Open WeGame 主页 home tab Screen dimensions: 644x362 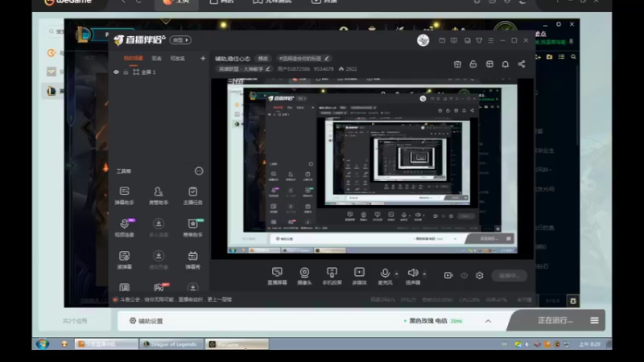176,2
